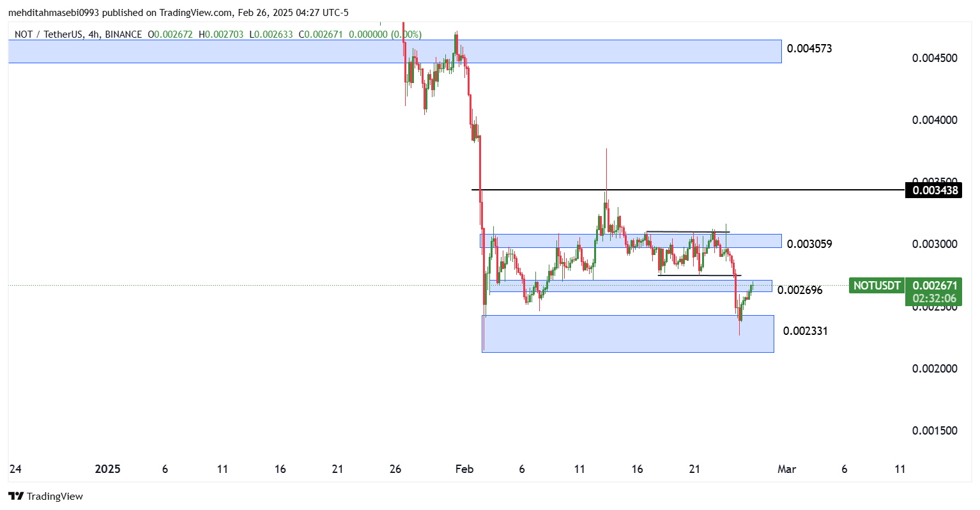Image resolution: width=980 pixels, height=510 pixels.
Task: Click the publisher caption at top
Action: click(x=178, y=13)
